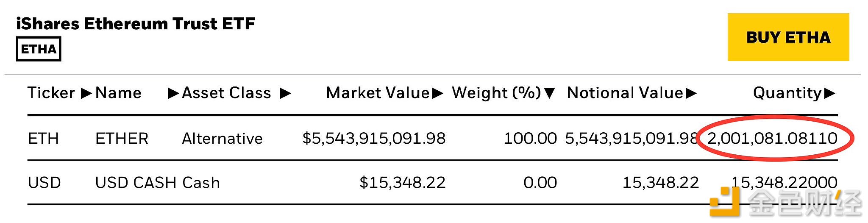868x223 pixels.
Task: Click the Market Value sort arrow
Action: pos(438,93)
